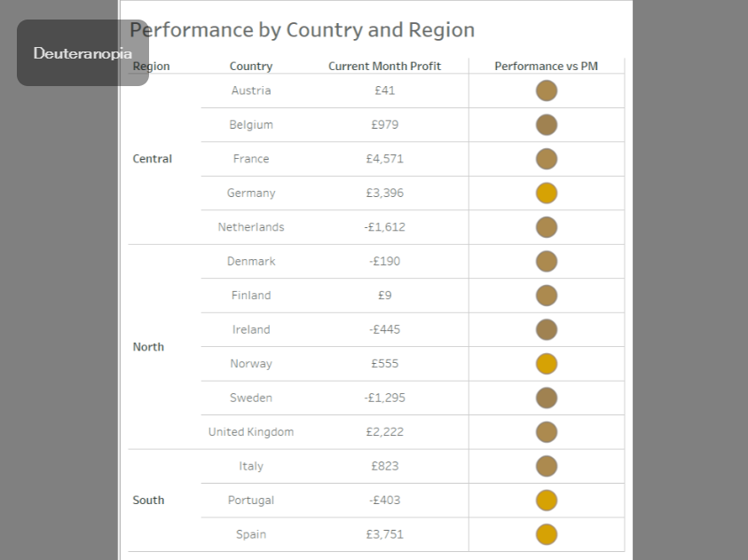
Task: Click Austria's performance indicator circle
Action: pos(547,91)
